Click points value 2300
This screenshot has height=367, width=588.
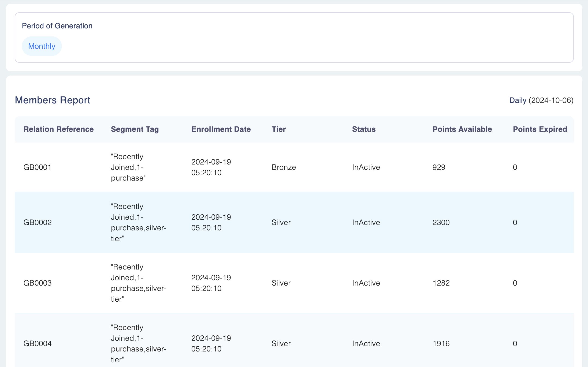pos(441,222)
